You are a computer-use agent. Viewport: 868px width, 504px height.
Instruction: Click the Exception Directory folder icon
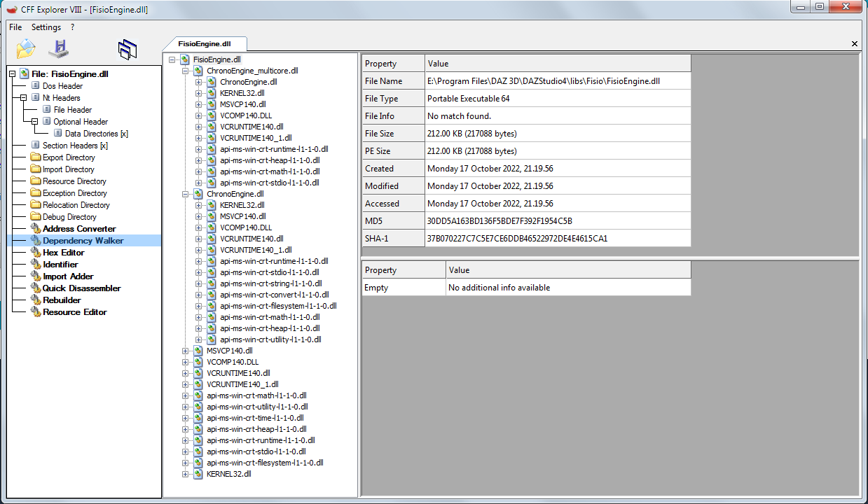36,193
